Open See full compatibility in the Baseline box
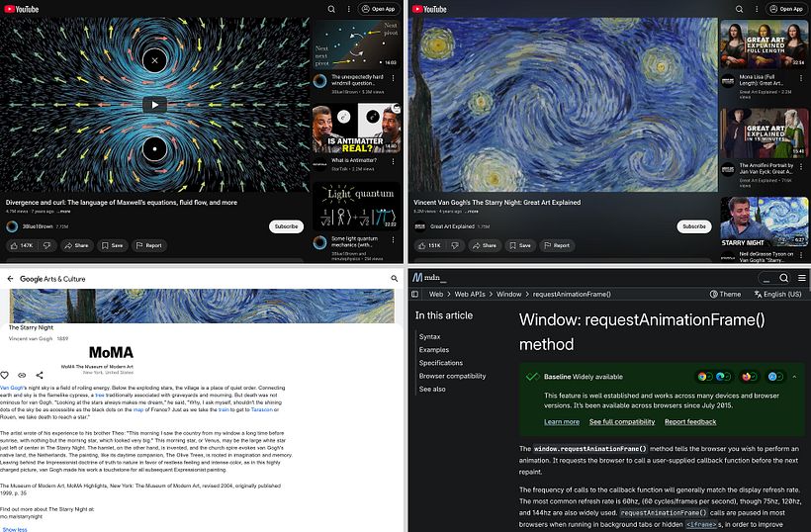The width and height of the screenshot is (811, 532). (x=622, y=422)
